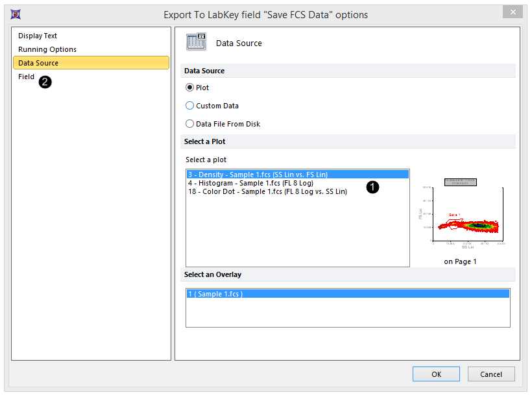Image resolution: width=532 pixels, height=397 pixels.
Task: Enable Data File From Disk option
Action: (190, 124)
